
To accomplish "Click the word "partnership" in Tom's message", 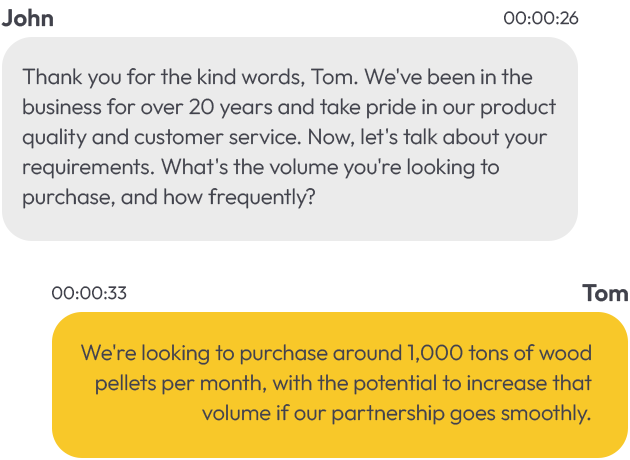I will pyautogui.click(x=388, y=414).
